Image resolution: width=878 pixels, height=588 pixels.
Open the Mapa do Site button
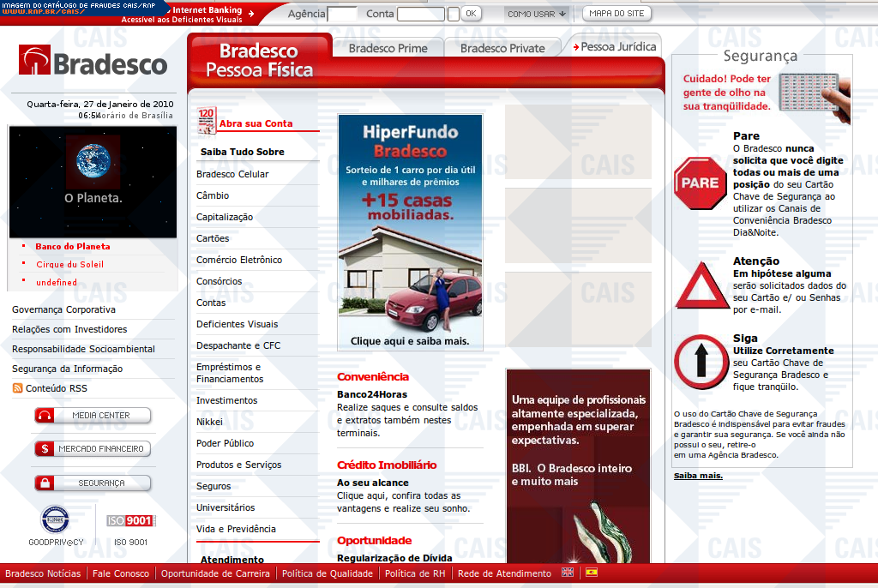616,14
